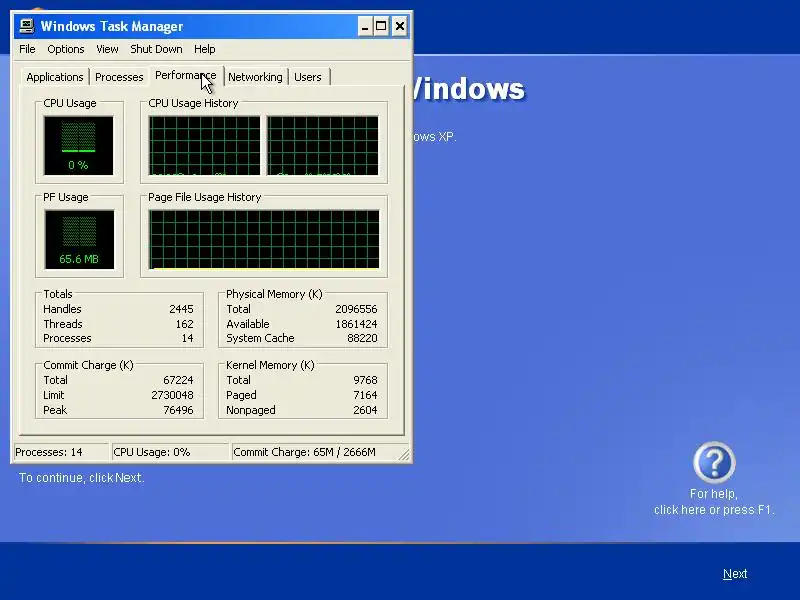The height and width of the screenshot is (600, 800).
Task: Click the right CPU Usage History graph
Action: point(323,145)
